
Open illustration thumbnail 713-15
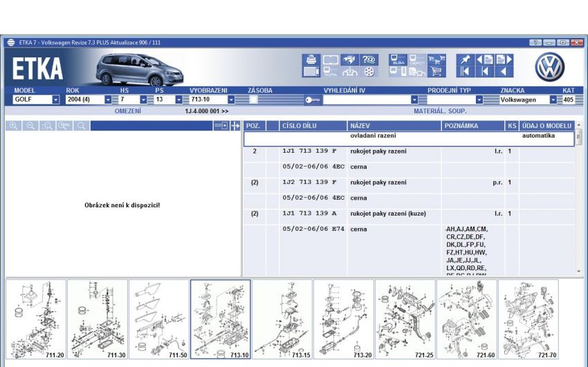(x=282, y=319)
